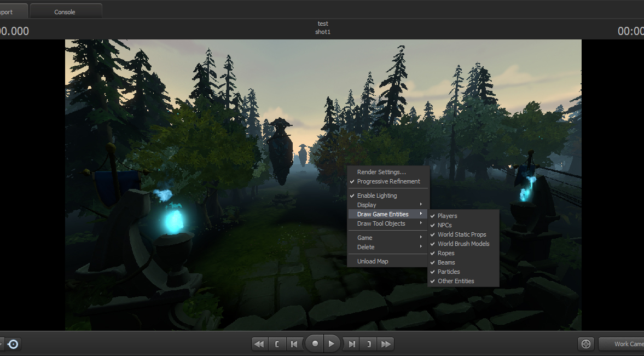
Task: Toggle Players entity drawing
Action: point(463,216)
